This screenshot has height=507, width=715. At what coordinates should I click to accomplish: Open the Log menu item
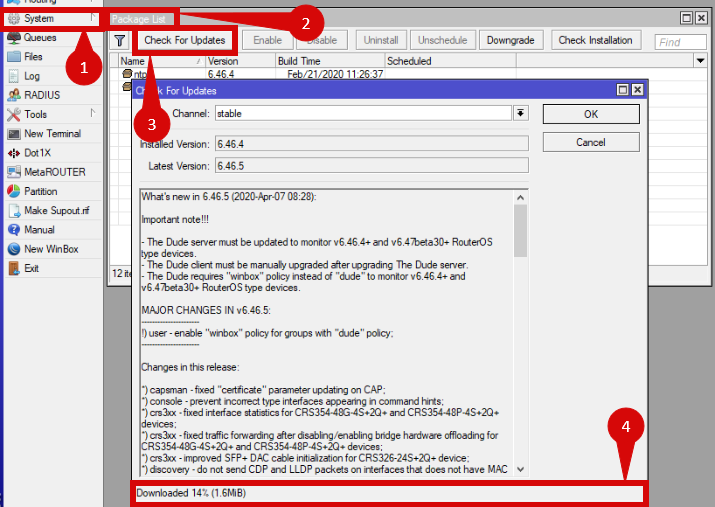(52, 76)
